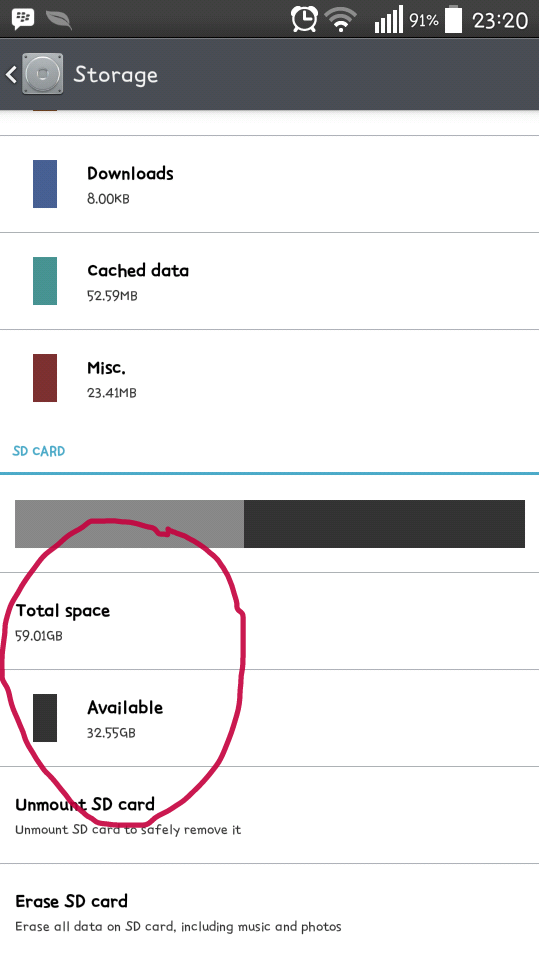Open the BBM notification icon in the status bar
The height and width of the screenshot is (959, 539).
click(23, 20)
